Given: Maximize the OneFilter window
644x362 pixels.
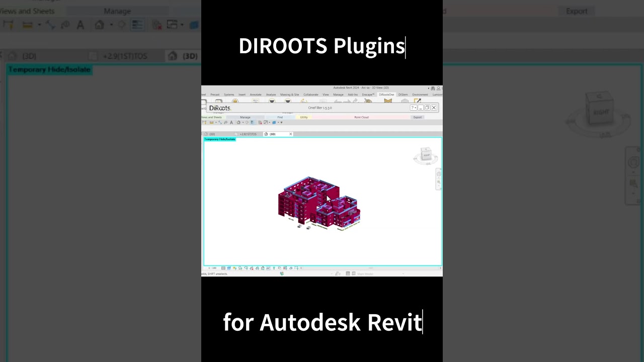Looking at the screenshot, I should (x=427, y=108).
